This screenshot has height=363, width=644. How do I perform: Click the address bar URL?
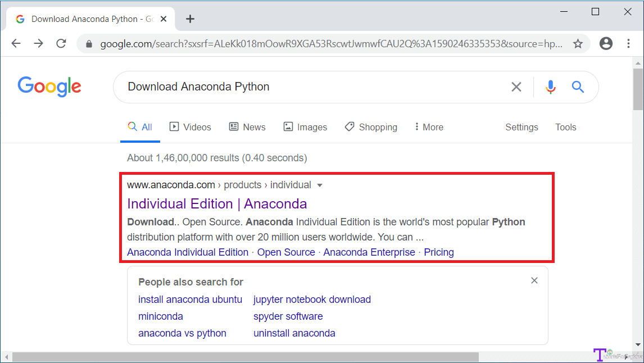coord(331,43)
